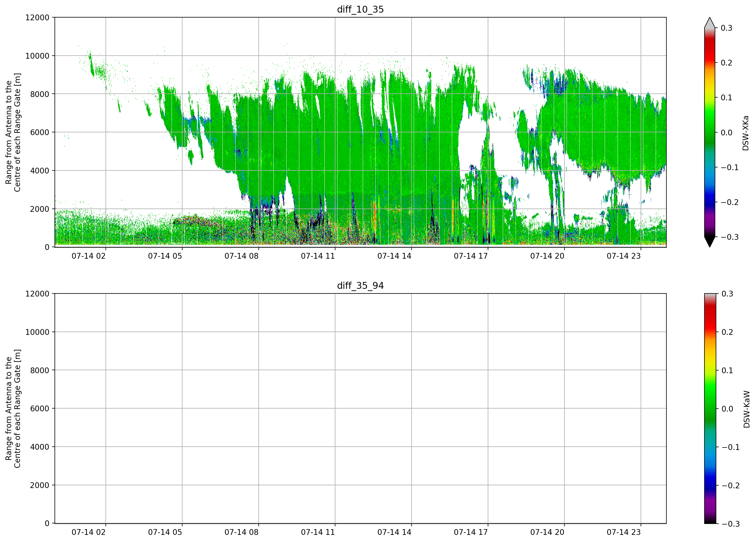This screenshot has height=542, width=756.
Task: Choose the −0.1 tick on DSW-KaW colorbar
Action: [x=731, y=447]
